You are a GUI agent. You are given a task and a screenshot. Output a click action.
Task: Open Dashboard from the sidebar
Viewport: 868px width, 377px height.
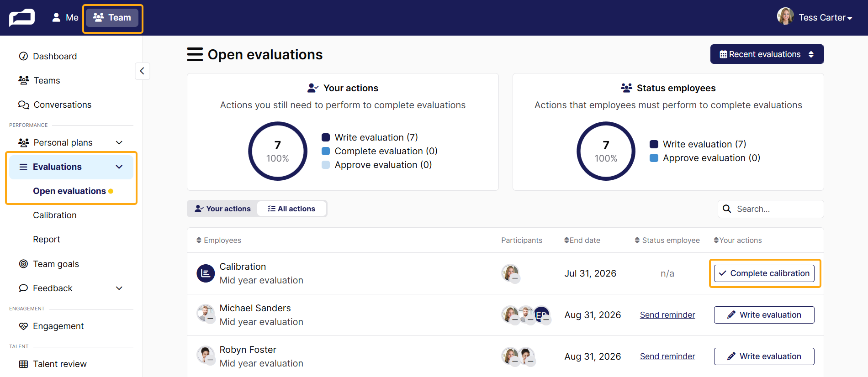pos(55,56)
